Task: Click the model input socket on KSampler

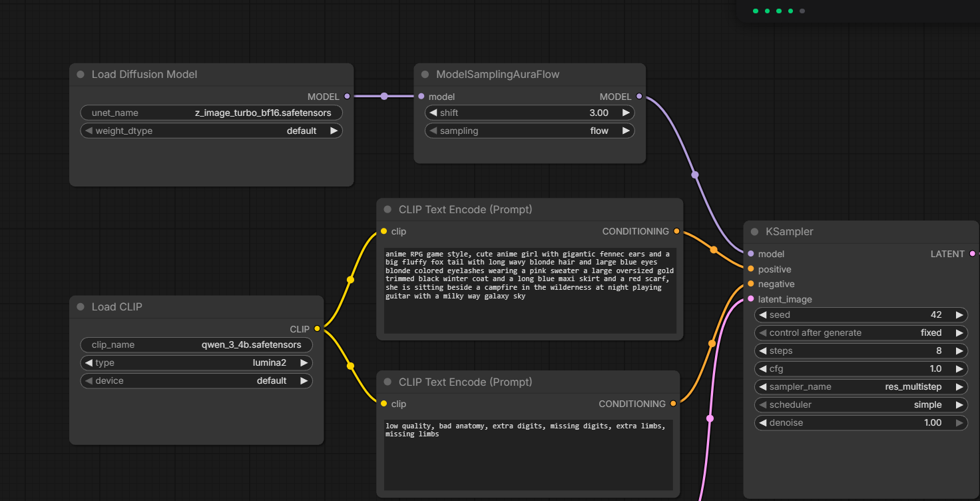Action: (751, 254)
